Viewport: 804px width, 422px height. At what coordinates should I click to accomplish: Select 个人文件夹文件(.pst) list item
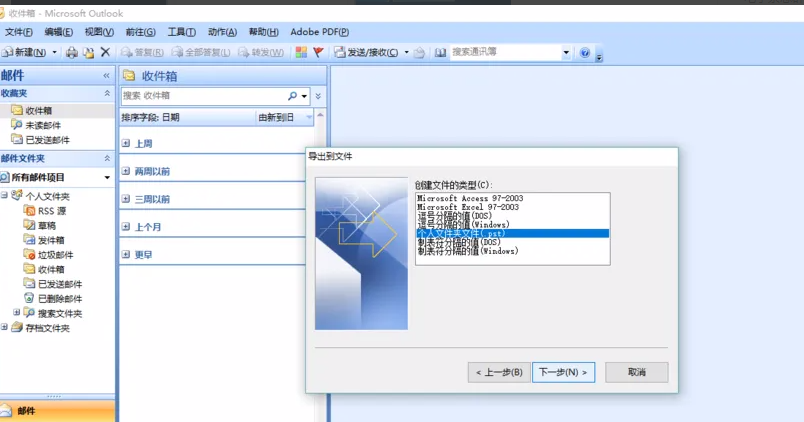click(x=513, y=233)
